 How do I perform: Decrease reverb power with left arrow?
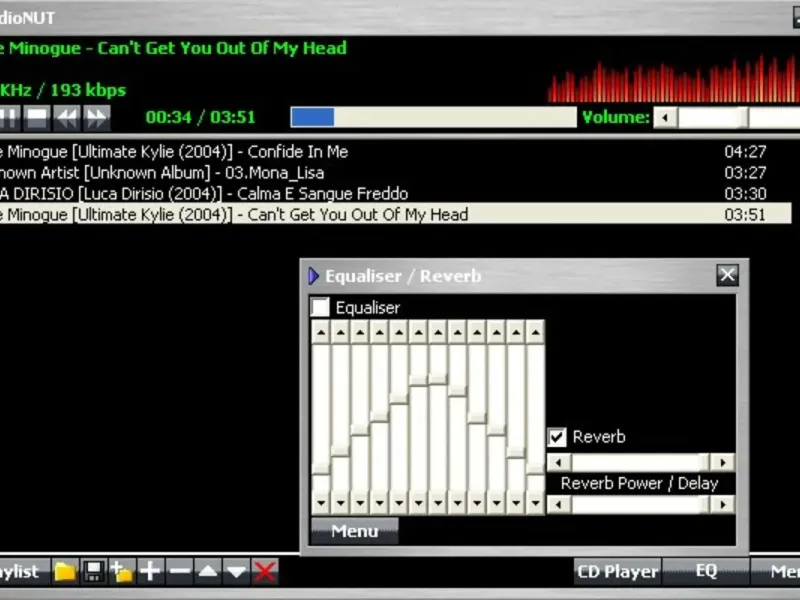[x=559, y=463]
